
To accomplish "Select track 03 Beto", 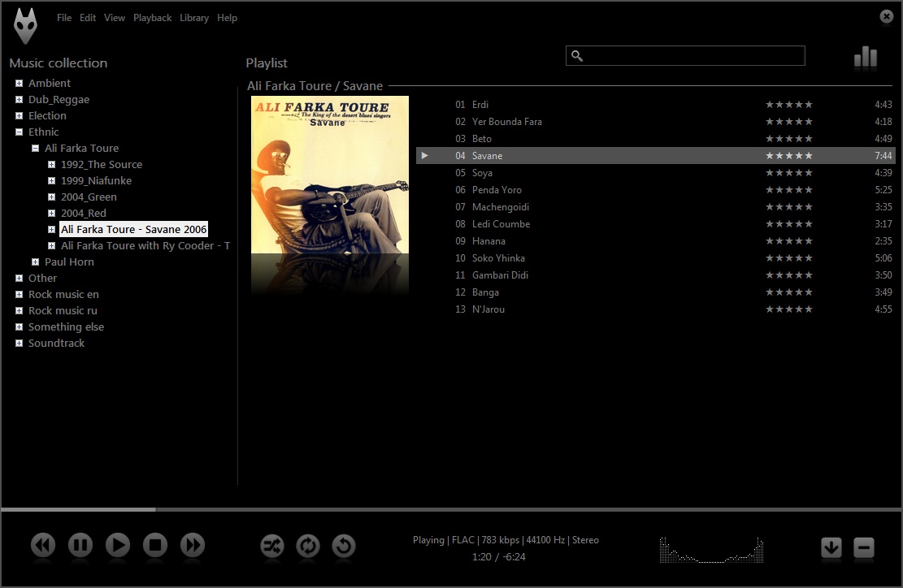I will click(654, 139).
